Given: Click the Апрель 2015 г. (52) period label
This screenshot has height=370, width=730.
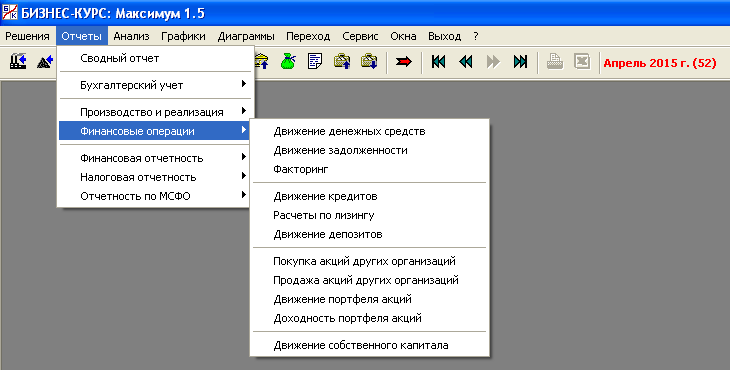Looking at the screenshot, I should click(x=660, y=63).
